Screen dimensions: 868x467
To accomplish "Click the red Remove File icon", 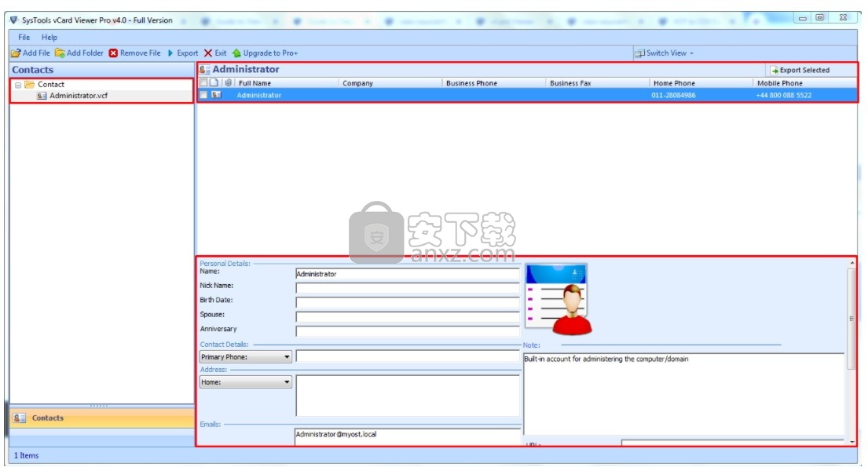I will click(113, 53).
